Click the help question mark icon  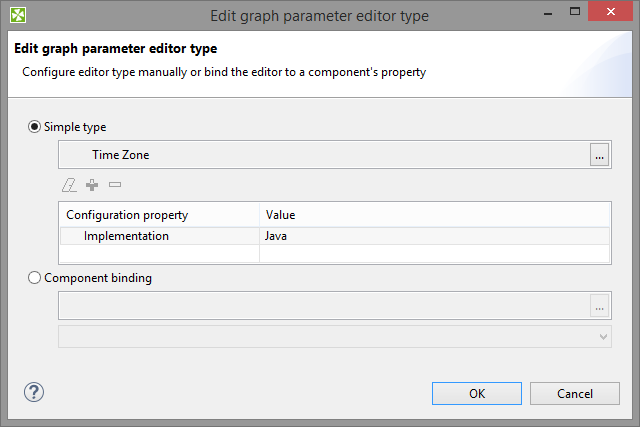34,392
